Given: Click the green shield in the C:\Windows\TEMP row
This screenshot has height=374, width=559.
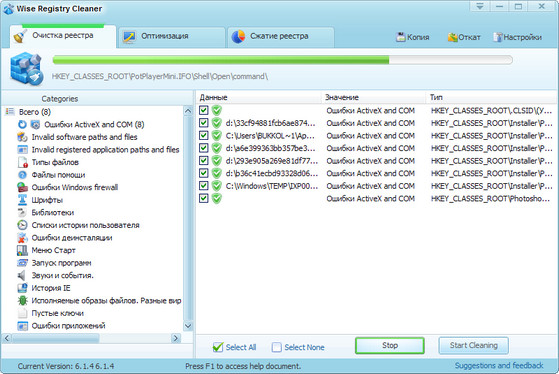Looking at the screenshot, I should (216, 185).
